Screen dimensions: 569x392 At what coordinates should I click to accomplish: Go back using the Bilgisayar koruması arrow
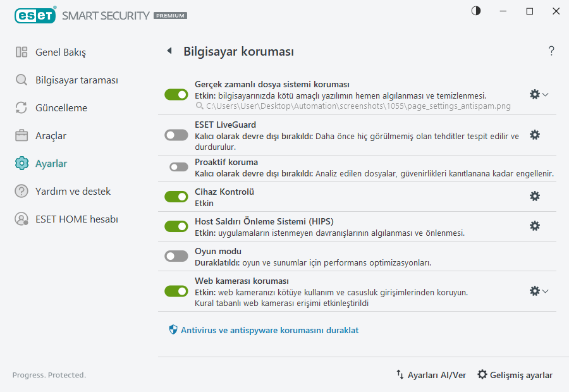[169, 51]
